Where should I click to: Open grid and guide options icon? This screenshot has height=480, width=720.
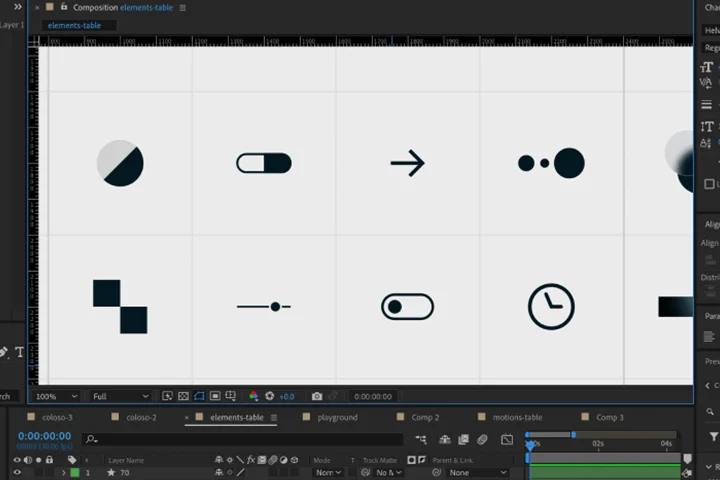[x=231, y=396]
